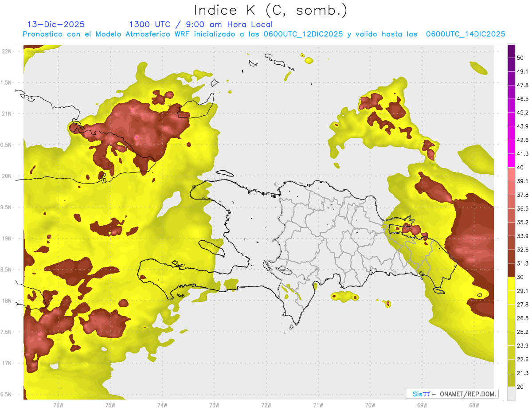This screenshot has width=532, height=411.
Task: Click the "20N" latitude label
Action: pos(8,176)
